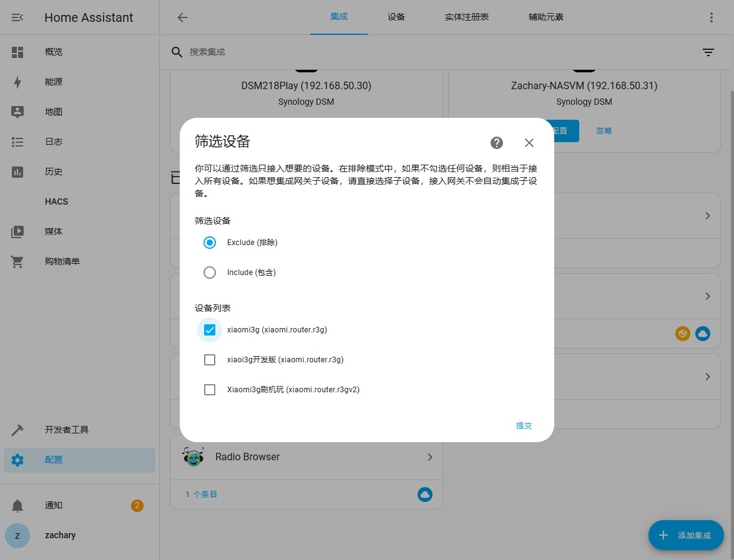
Task: Check the xiaoi3g开发版 device checkbox
Action: tap(209, 359)
